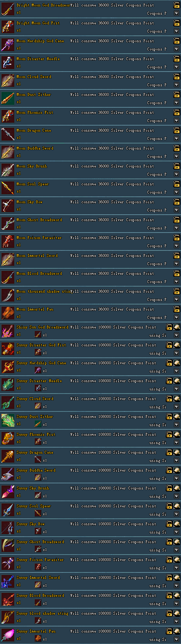Click the Moon Poison Parasiter weapon icon

pyautogui.click(x=8, y=241)
